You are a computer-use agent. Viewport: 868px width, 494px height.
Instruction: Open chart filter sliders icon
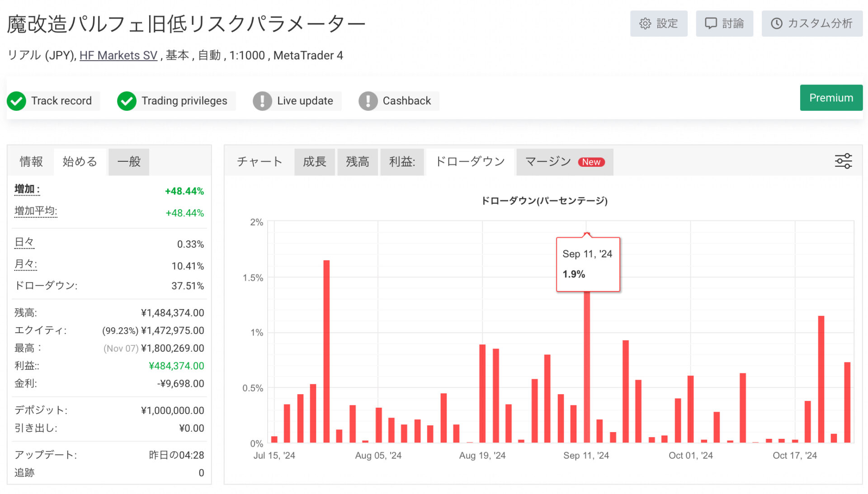844,161
